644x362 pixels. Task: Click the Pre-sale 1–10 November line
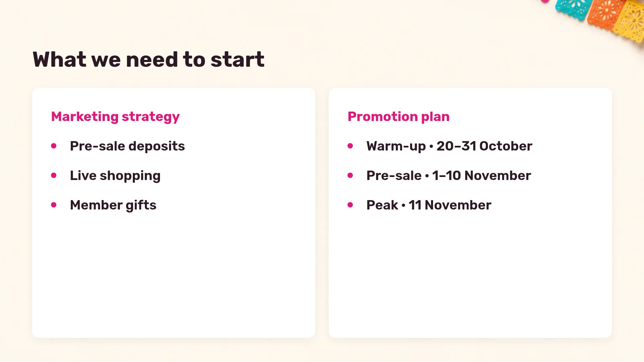(448, 176)
